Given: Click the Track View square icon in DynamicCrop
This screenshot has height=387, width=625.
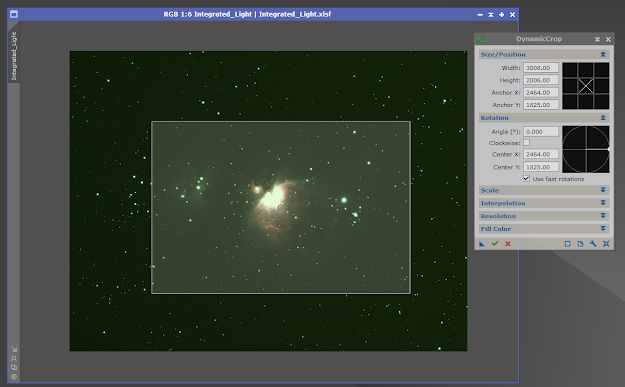Looking at the screenshot, I should [568, 244].
